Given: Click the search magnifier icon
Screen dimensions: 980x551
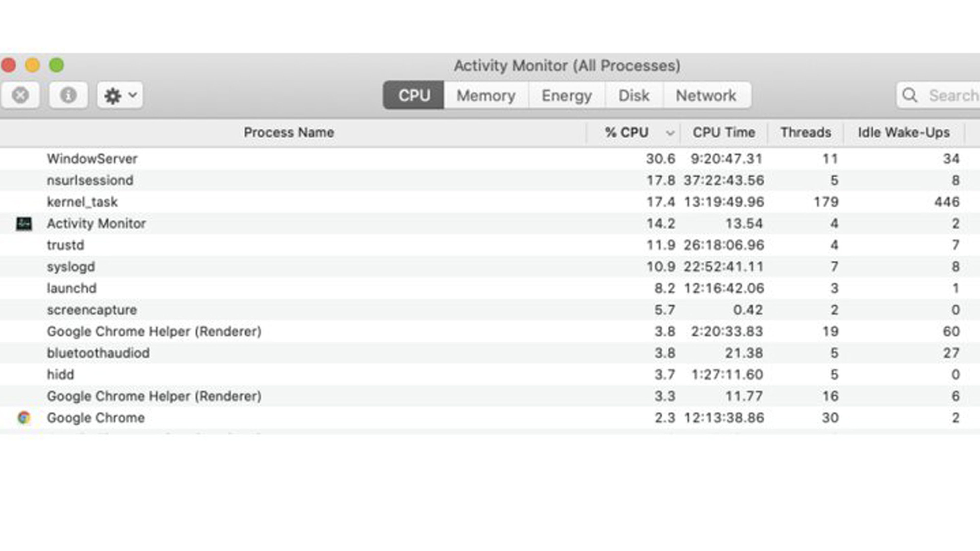Looking at the screenshot, I should click(910, 95).
